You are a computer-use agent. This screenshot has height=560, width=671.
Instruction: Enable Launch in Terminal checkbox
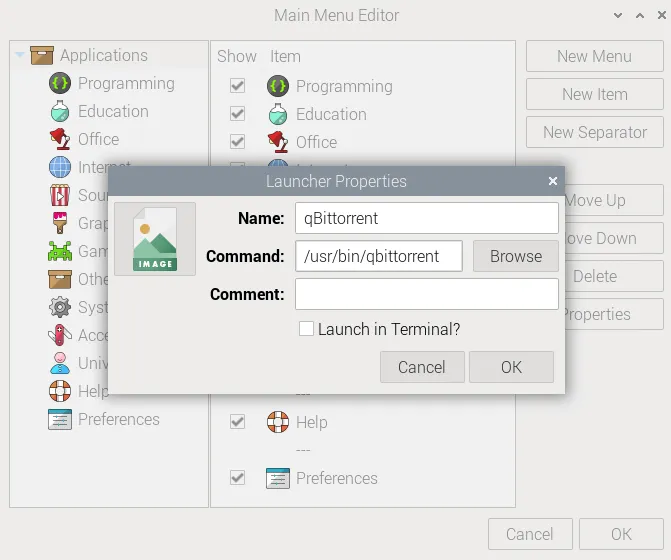(306, 329)
